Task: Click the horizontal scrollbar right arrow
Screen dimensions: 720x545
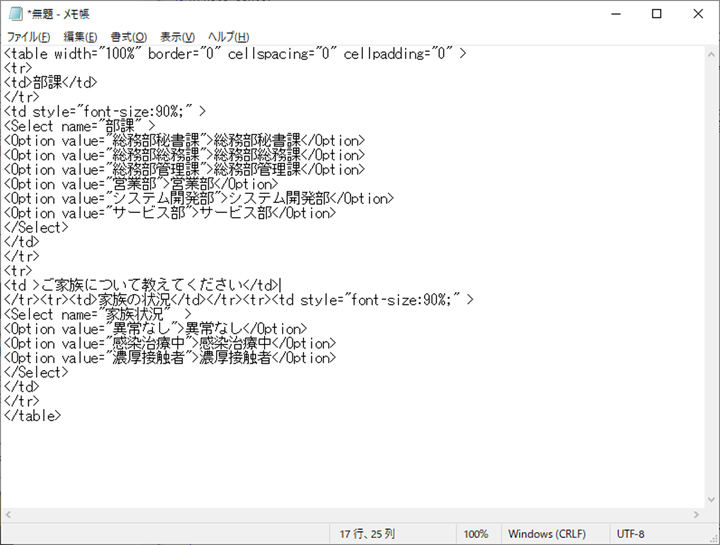Action: [697, 515]
